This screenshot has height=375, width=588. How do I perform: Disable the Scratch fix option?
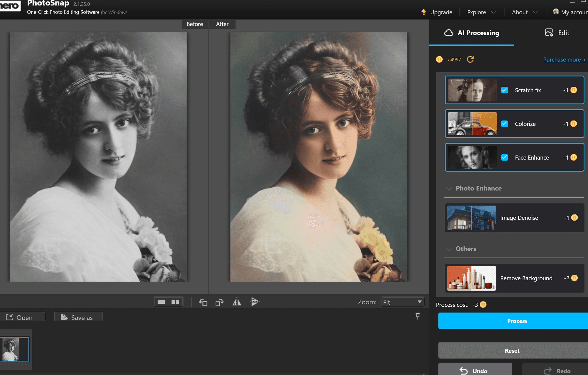pyautogui.click(x=505, y=90)
